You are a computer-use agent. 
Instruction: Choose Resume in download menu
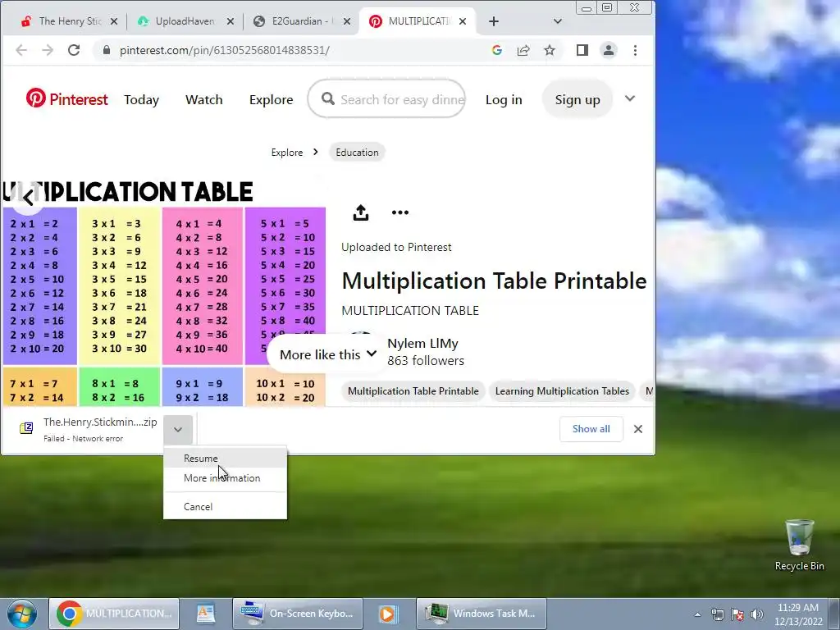225,459
